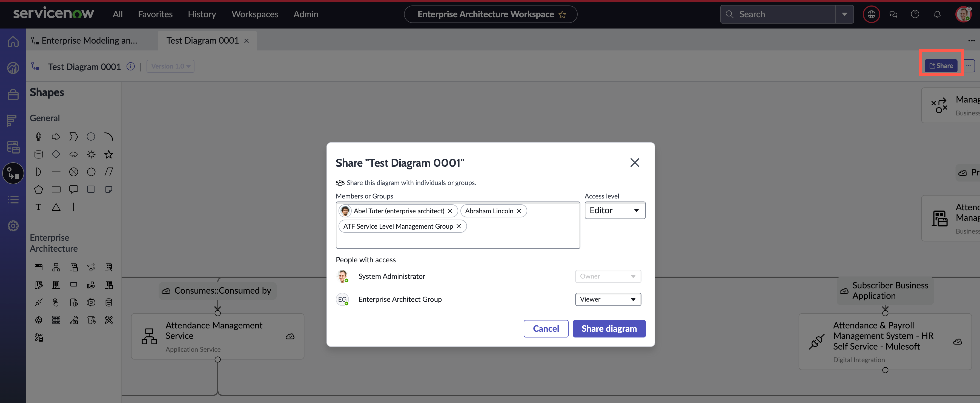Choose the triangle shape

[x=56, y=207]
